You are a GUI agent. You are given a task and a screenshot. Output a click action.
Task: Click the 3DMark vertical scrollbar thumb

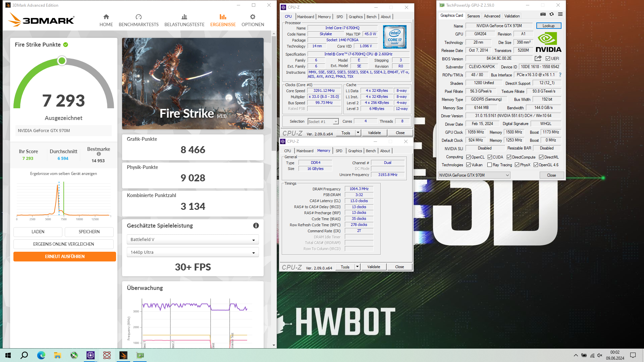pos(274,94)
